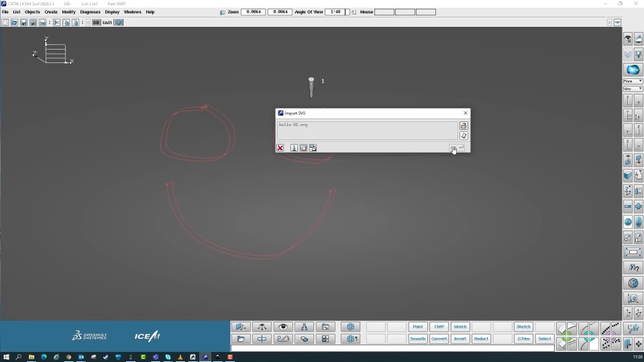Click the snowflake wheel icon, upper bottom toolbar
Viewport: 644px width, 362px height.
tap(350, 326)
